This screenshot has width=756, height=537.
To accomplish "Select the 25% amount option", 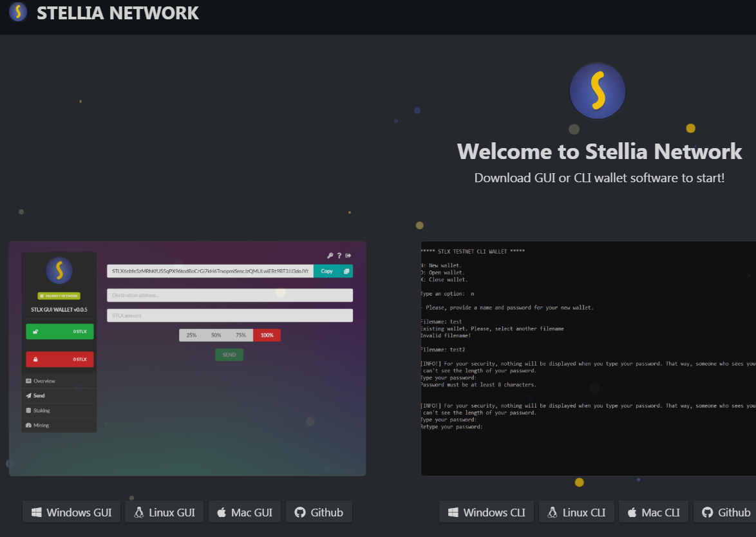I will tap(191, 335).
